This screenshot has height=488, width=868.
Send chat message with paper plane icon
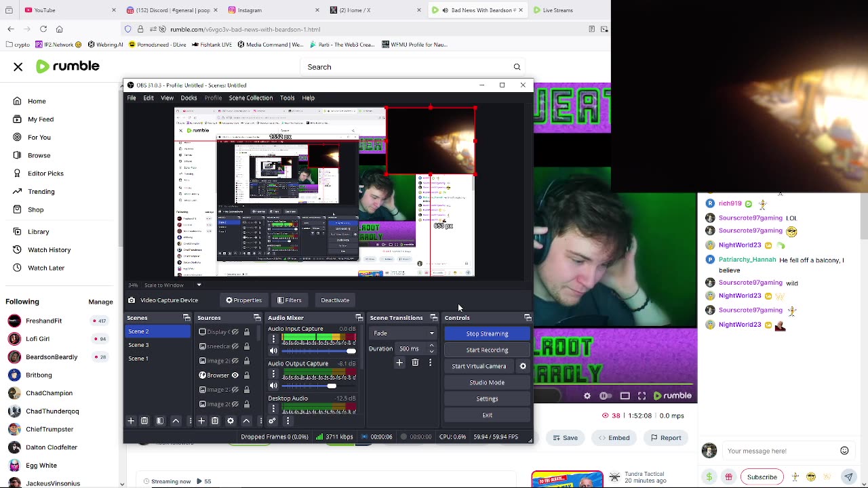848,476
